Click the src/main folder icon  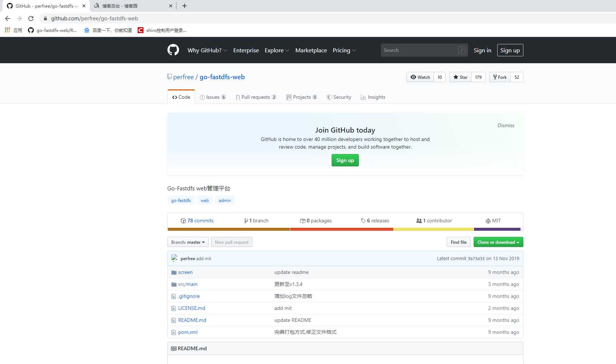[x=174, y=284]
